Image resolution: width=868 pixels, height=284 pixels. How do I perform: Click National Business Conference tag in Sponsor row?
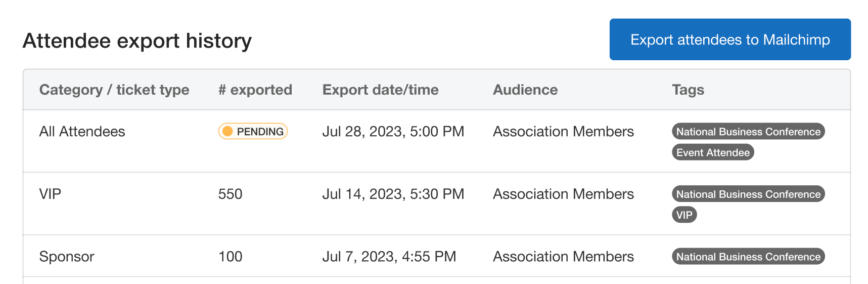click(748, 257)
